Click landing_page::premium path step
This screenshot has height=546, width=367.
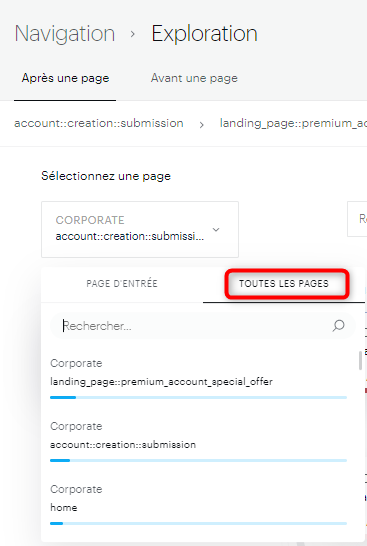point(293,123)
